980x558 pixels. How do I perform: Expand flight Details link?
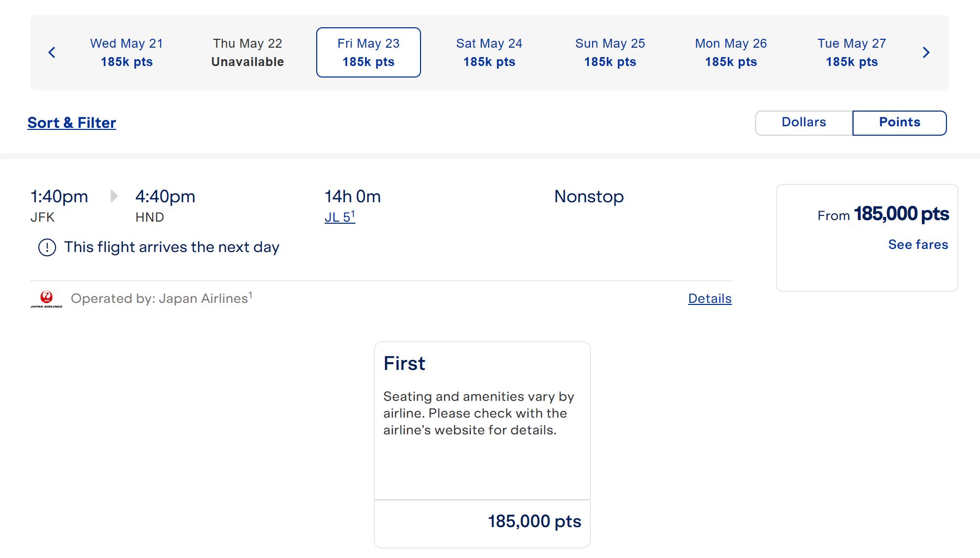tap(709, 299)
